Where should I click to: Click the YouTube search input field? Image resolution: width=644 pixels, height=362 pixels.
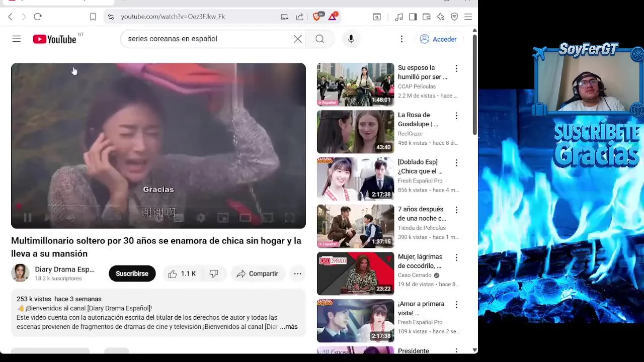click(206, 39)
